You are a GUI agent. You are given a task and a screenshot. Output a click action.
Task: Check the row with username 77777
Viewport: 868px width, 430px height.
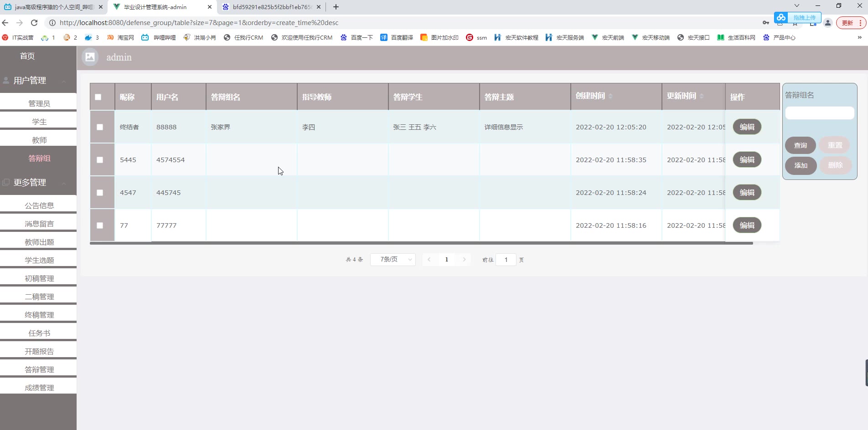tap(100, 225)
